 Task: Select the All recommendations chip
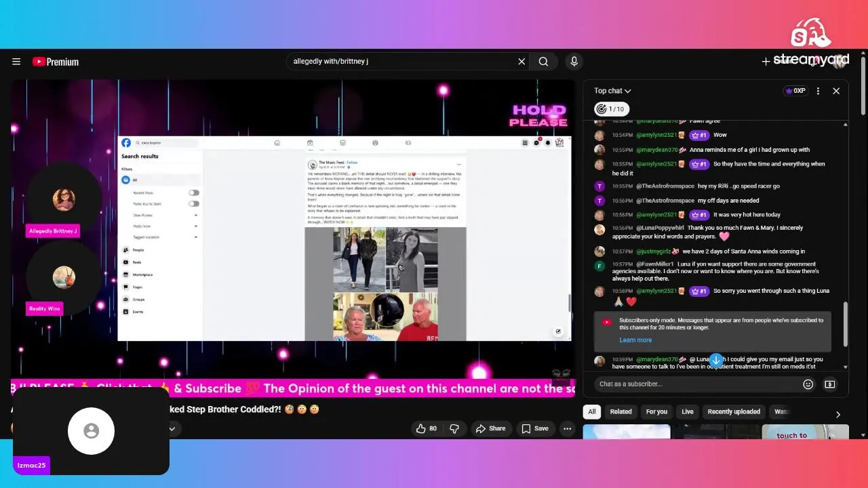592,411
